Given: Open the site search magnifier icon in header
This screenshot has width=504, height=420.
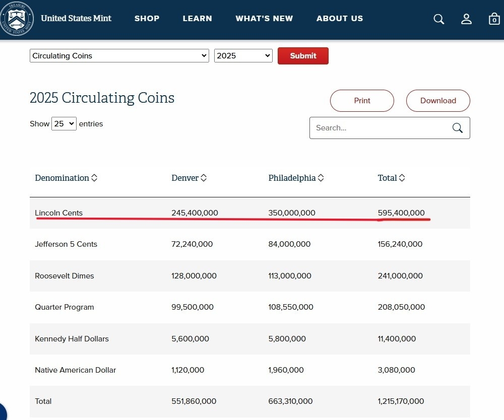Looking at the screenshot, I should 439,19.
